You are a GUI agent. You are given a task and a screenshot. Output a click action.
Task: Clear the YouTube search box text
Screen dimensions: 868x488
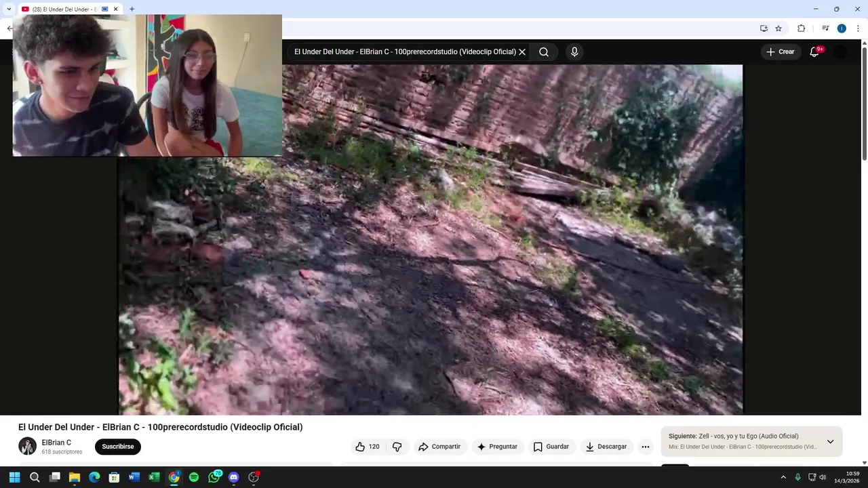click(x=522, y=52)
